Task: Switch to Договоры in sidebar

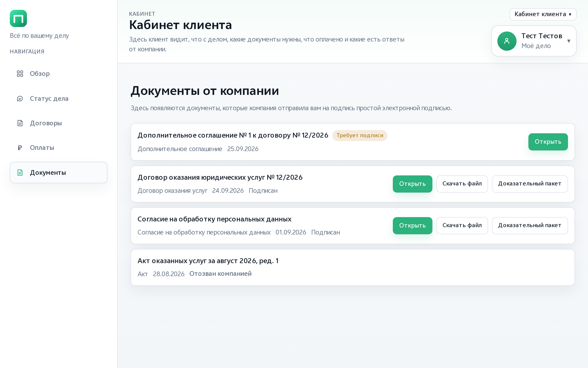Action: [x=59, y=123]
